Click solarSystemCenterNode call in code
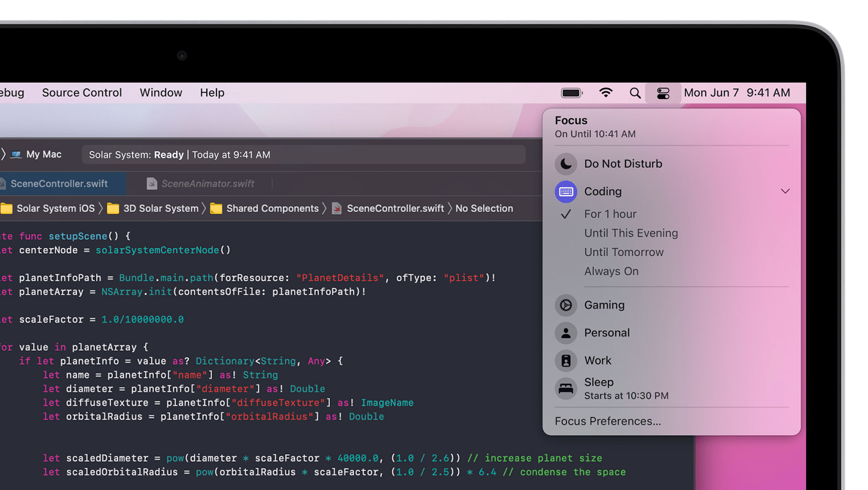The image size is (868, 490). [157, 250]
